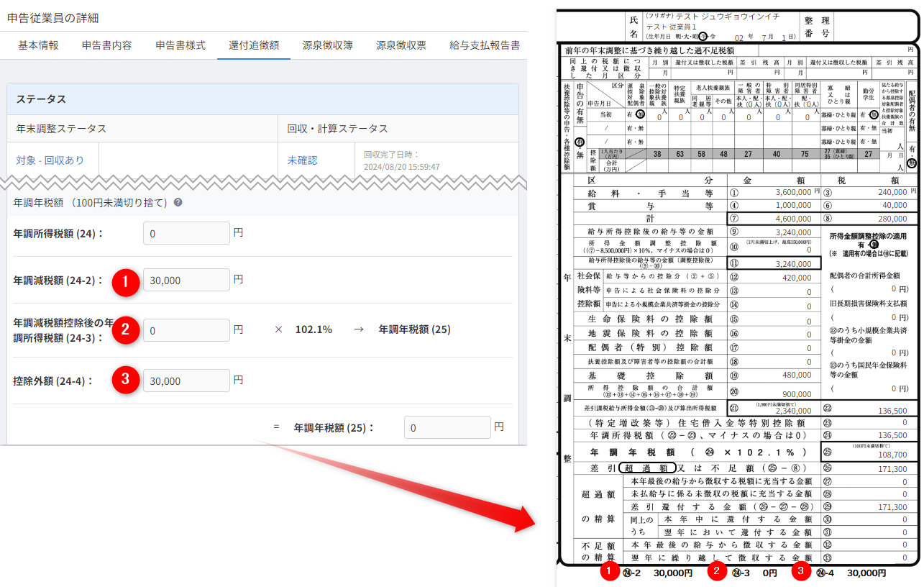
Task: Select the 申告書様式 tab
Action: click(180, 45)
